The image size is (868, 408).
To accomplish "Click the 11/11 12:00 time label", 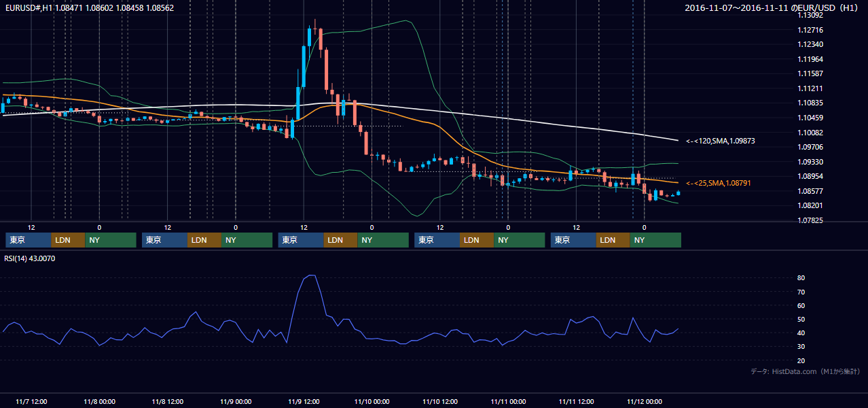I will pyautogui.click(x=576, y=402).
